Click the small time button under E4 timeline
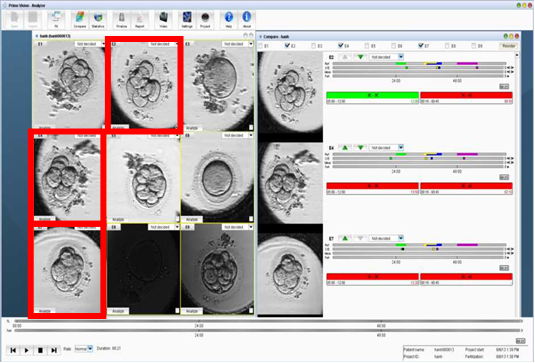 [504, 177]
